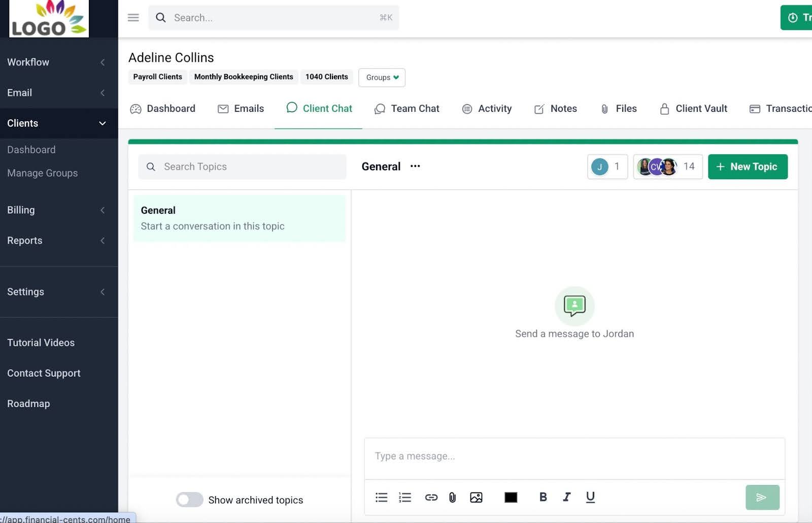The image size is (812, 523).
Task: Select the numbered list icon
Action: [404, 497]
